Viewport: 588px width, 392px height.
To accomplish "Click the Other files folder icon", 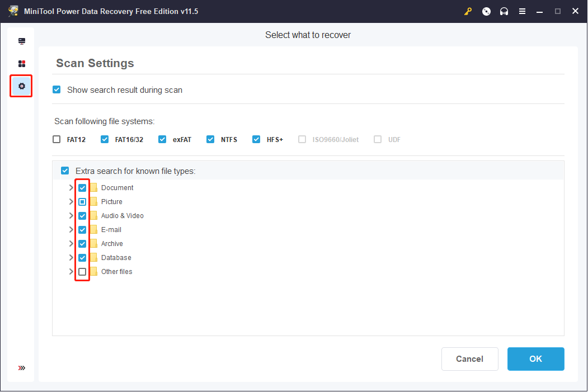I will (x=94, y=272).
